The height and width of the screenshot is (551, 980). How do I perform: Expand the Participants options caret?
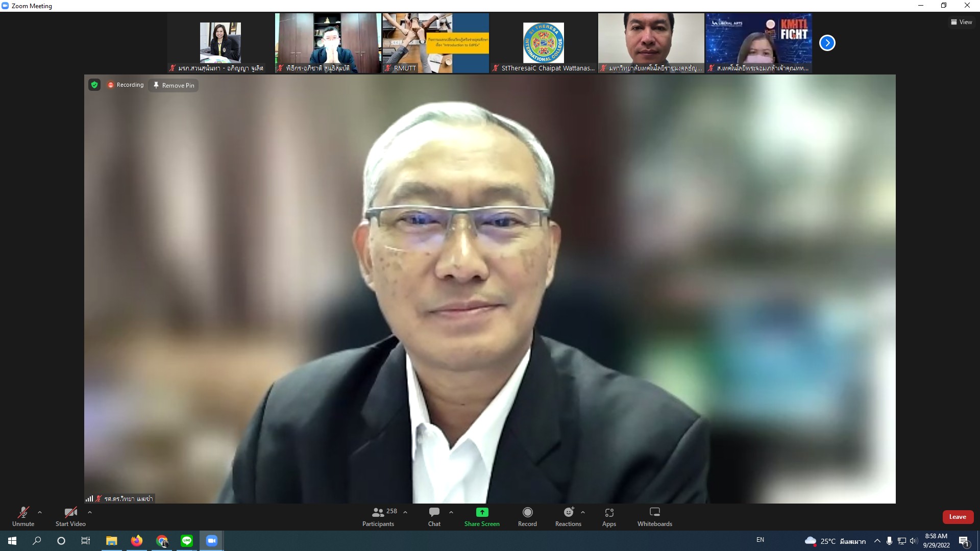405,512
